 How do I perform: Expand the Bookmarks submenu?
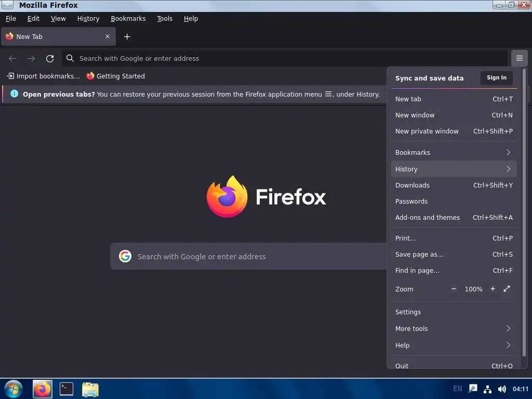pos(454,152)
